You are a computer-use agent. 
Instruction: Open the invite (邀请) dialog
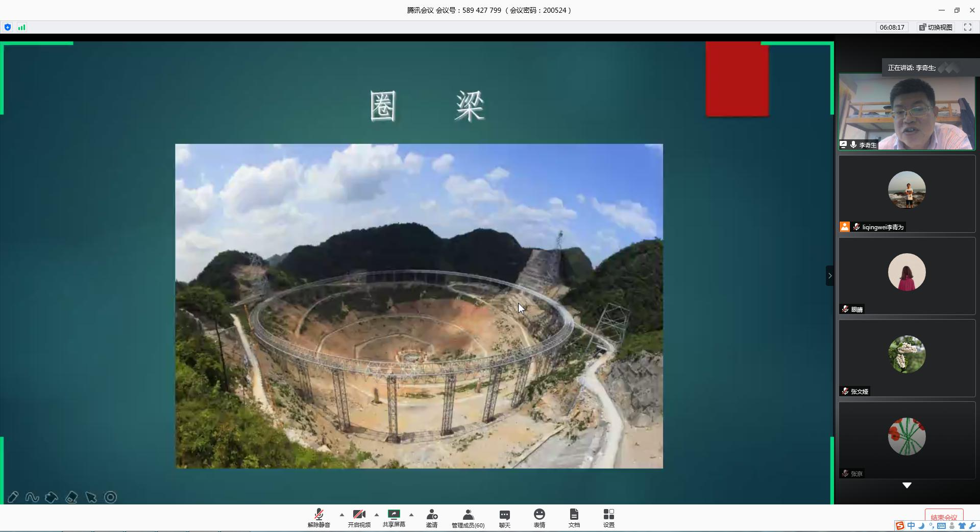(432, 517)
